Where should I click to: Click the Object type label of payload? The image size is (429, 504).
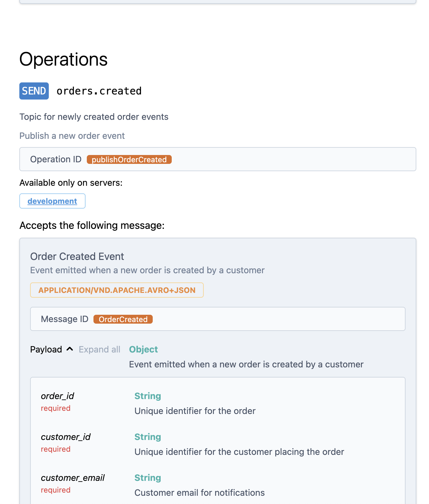[143, 349]
